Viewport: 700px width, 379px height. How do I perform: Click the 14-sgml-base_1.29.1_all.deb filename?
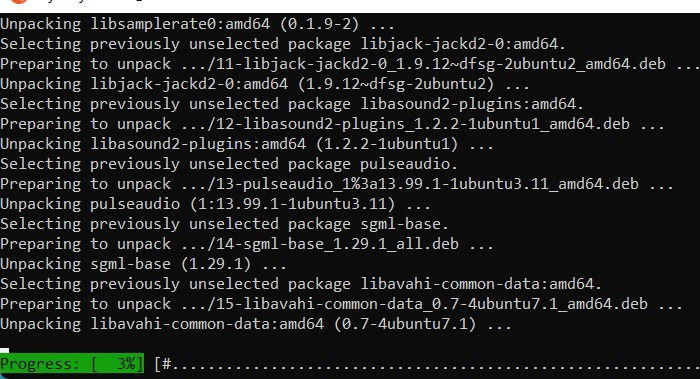tap(319, 244)
